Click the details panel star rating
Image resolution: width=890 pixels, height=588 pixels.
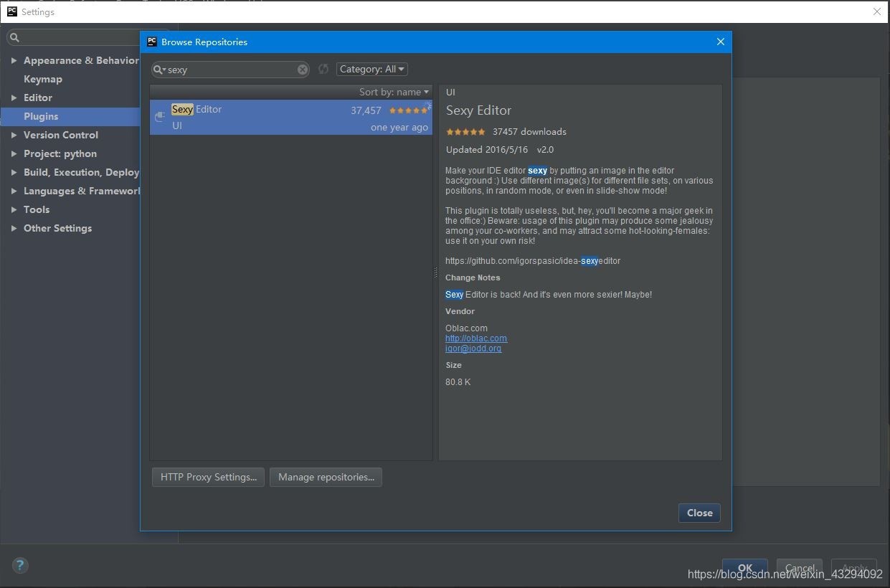[465, 132]
